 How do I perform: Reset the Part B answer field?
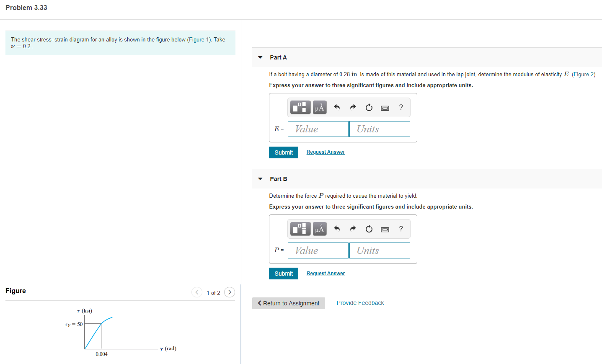point(369,229)
